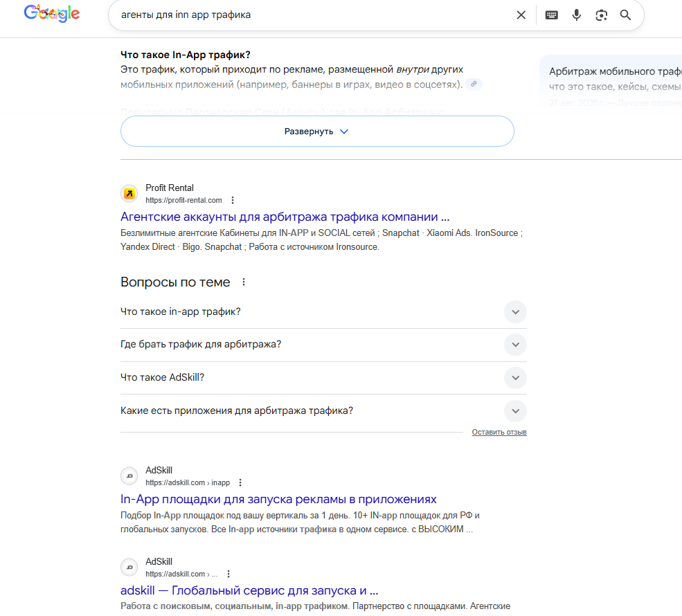This screenshot has width=682, height=616.
Task: Open Агентские аккаунты для арбитража трафика result
Action: [x=286, y=217]
